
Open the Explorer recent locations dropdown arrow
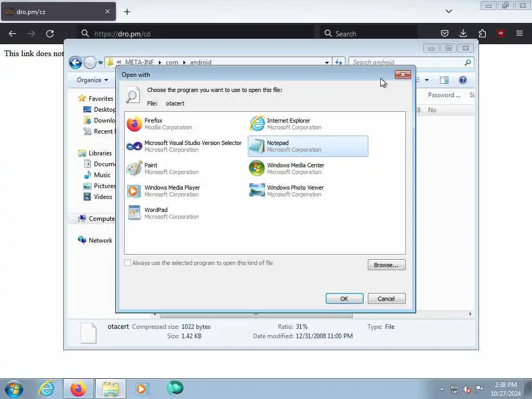(100, 63)
